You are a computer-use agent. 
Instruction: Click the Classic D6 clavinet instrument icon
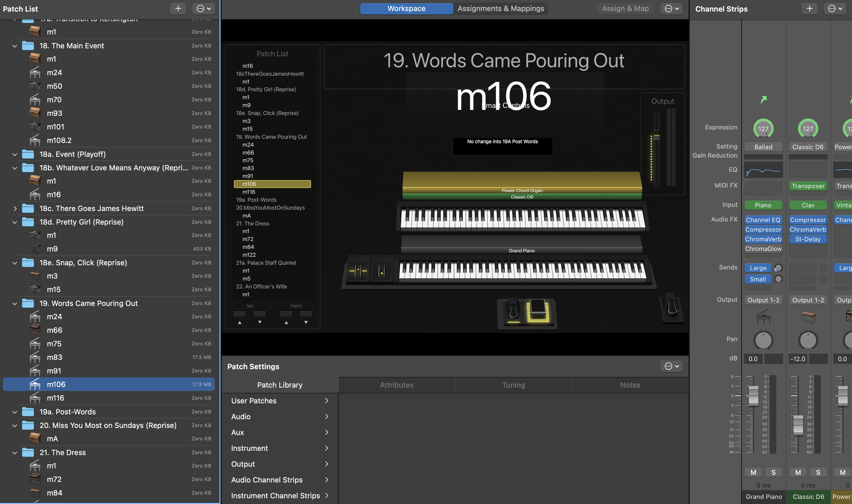tap(808, 317)
